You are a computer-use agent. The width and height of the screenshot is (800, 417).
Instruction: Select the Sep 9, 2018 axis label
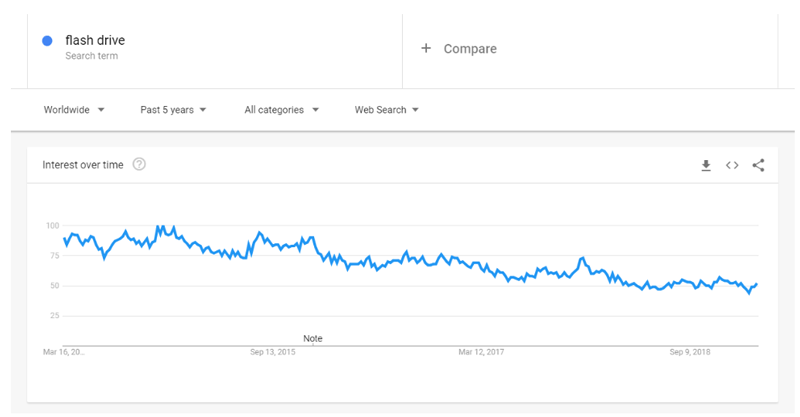(x=690, y=352)
